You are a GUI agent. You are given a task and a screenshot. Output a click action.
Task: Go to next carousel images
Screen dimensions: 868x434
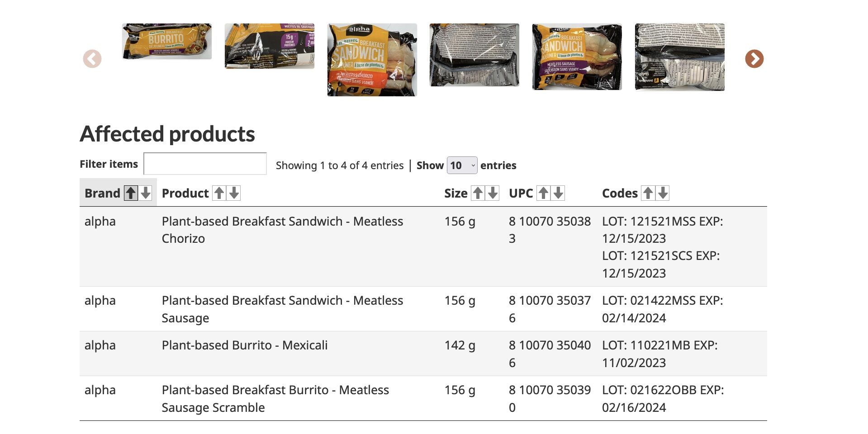(754, 59)
